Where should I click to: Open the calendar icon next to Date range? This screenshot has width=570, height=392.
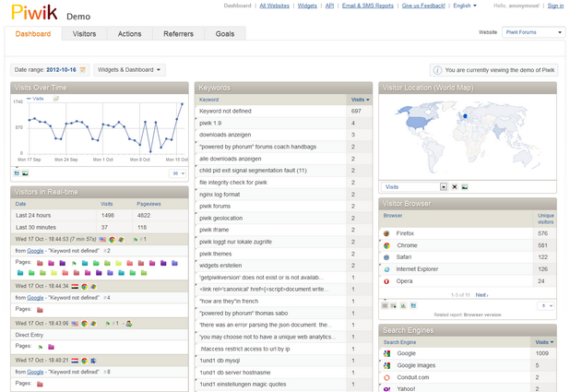point(82,70)
